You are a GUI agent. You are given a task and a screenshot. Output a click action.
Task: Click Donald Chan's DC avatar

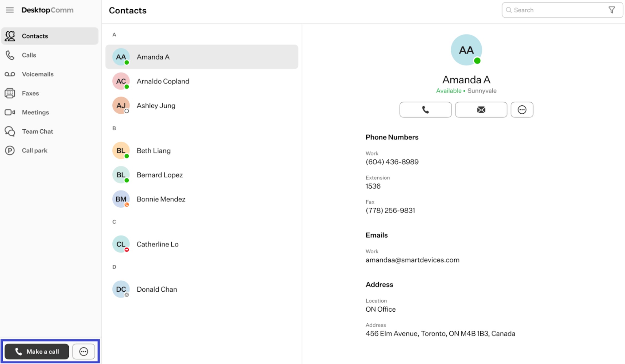(121, 289)
